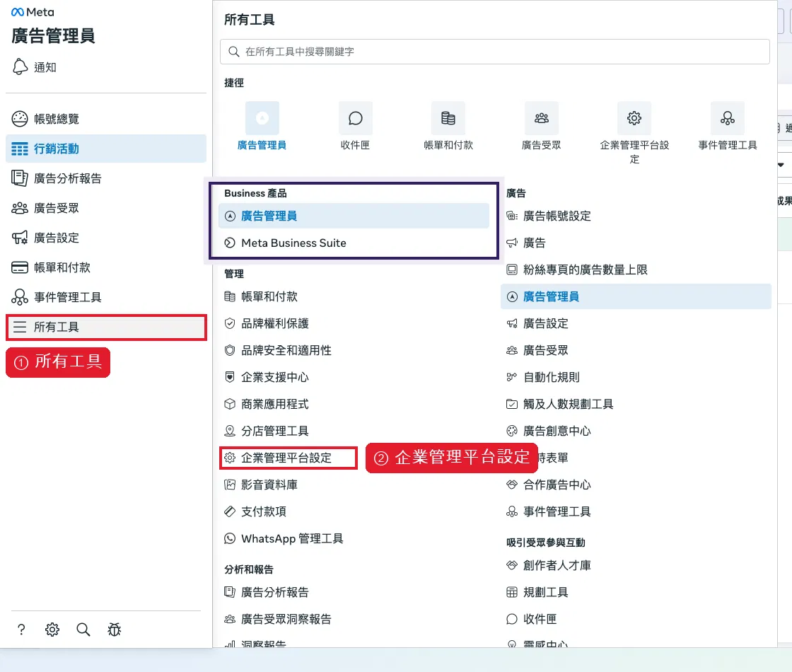
Task: Click the search magnifier at sidebar bottom
Action: click(x=83, y=630)
